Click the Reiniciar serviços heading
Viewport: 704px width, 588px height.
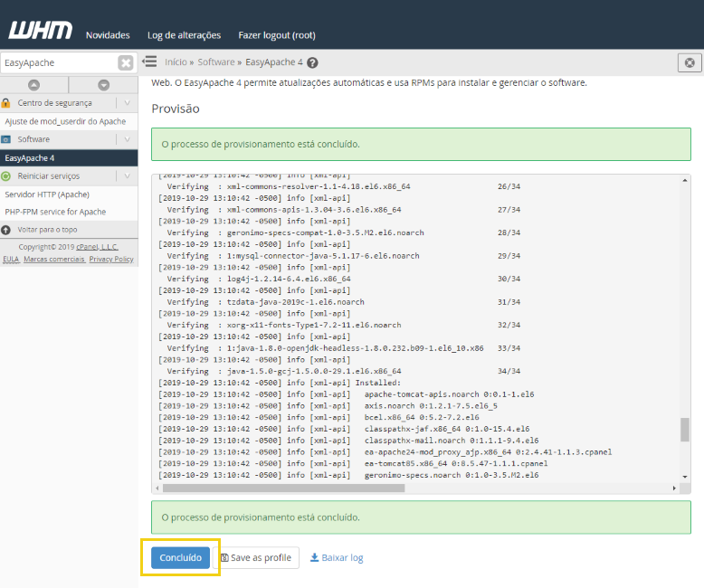coord(49,176)
